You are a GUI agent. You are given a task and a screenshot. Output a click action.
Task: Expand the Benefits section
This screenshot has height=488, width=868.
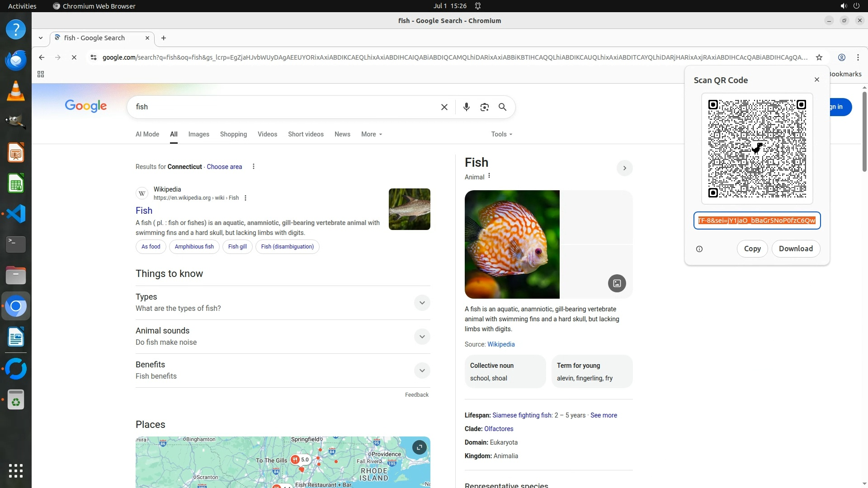pyautogui.click(x=421, y=371)
